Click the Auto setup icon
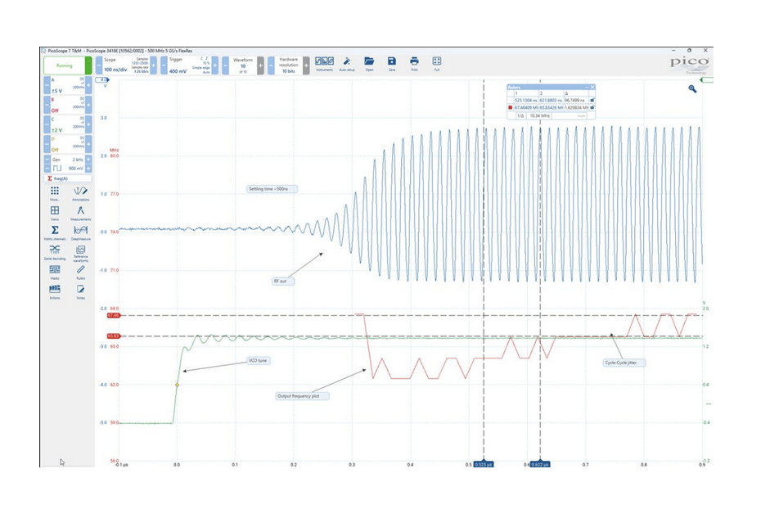 (x=347, y=63)
